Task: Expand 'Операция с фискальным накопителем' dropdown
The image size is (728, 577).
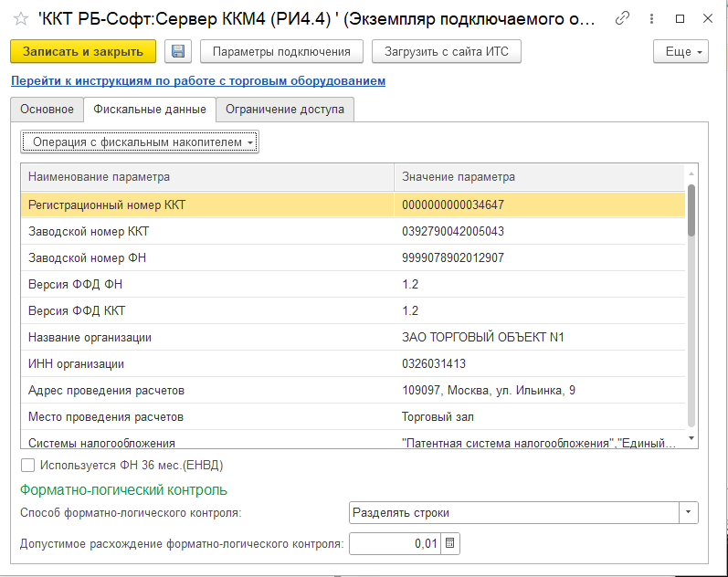Action: [x=140, y=142]
